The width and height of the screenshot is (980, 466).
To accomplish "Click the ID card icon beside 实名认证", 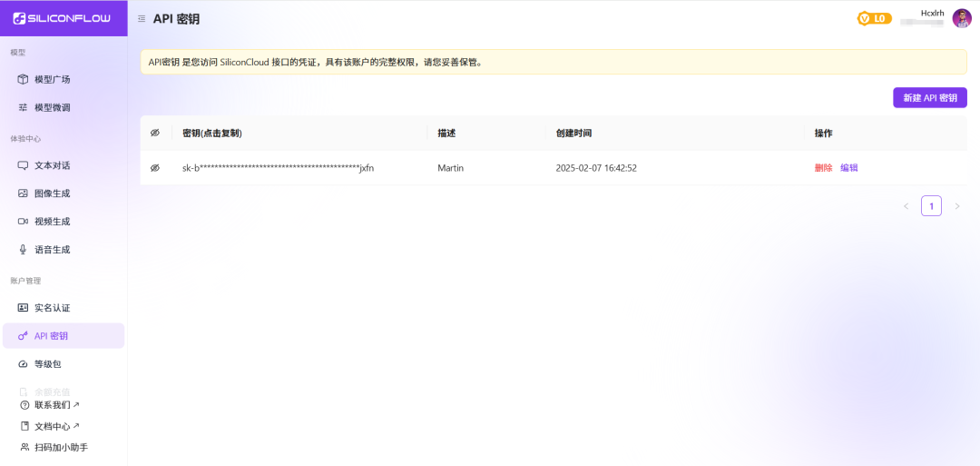I will coord(23,308).
